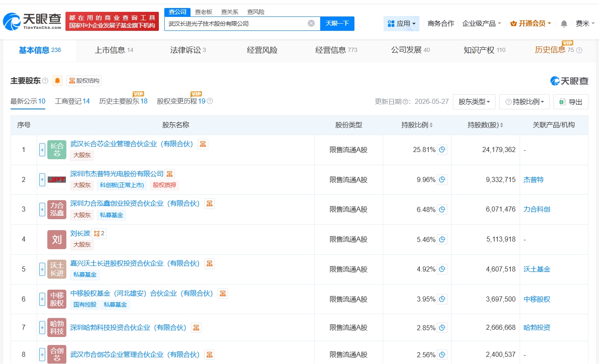The width and height of the screenshot is (599, 364).
Task: View pie chart for 25.81% holding
Action: click(x=442, y=150)
